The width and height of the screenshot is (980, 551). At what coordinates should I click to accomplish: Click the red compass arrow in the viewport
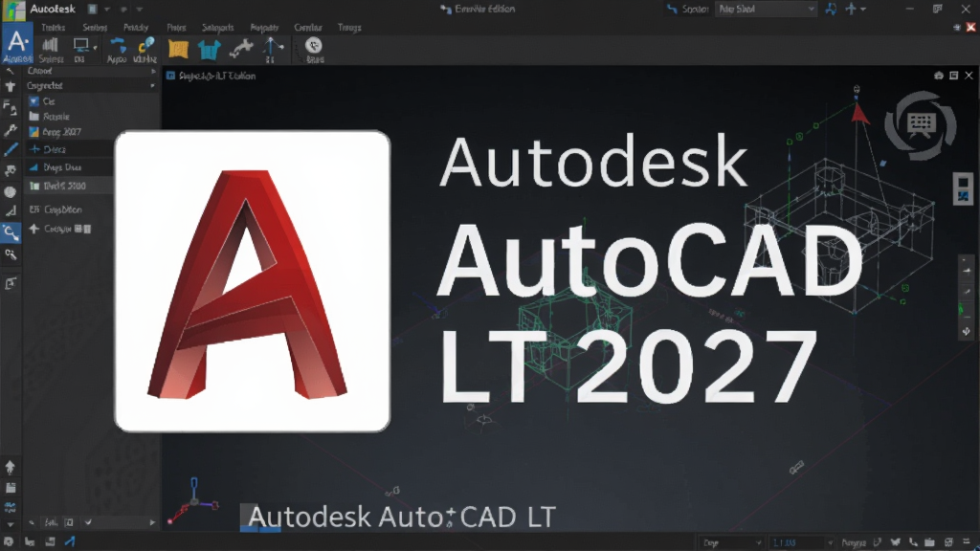click(860, 114)
